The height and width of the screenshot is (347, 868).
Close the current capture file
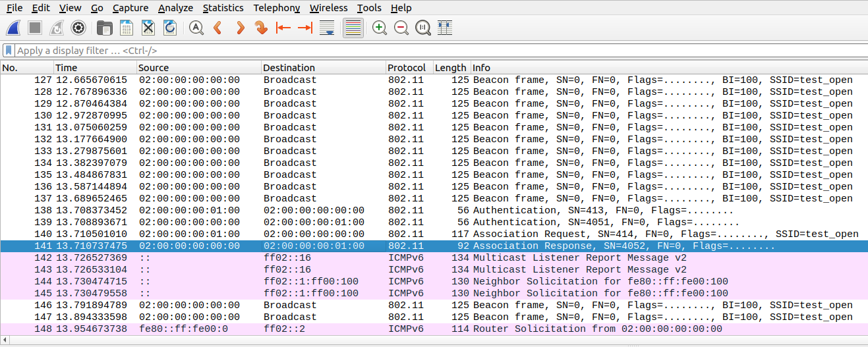pos(148,28)
